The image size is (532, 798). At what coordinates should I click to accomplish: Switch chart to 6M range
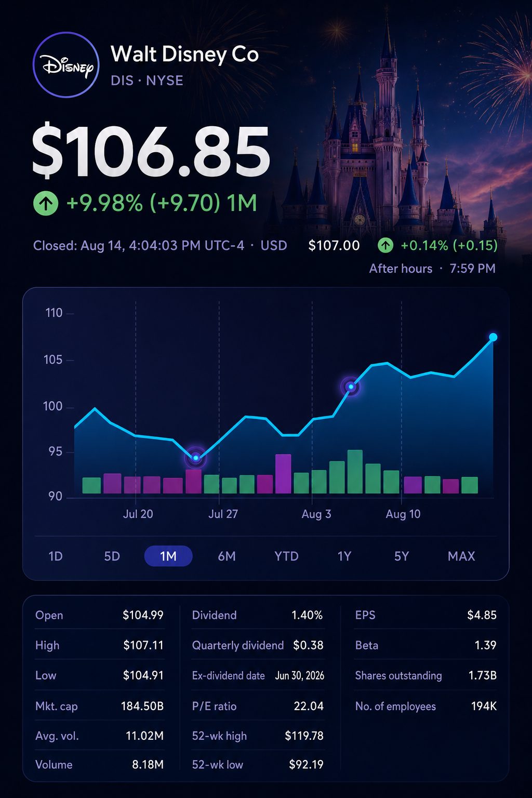227,556
